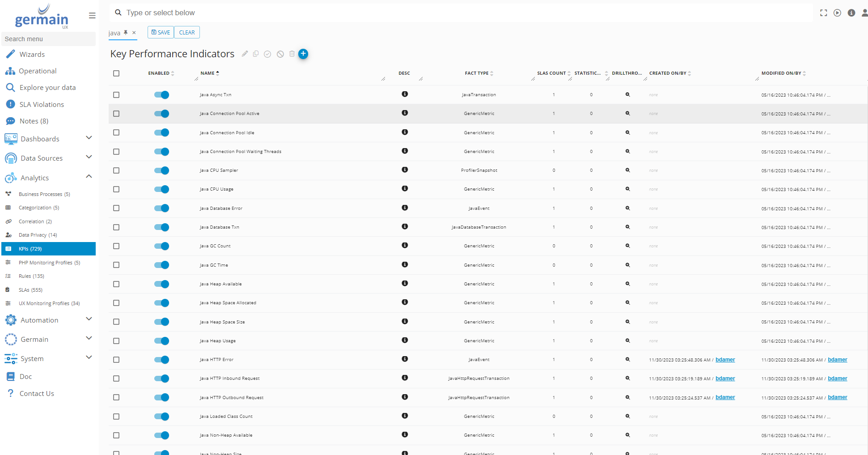Click the delete trash icon beside the title

(x=292, y=54)
